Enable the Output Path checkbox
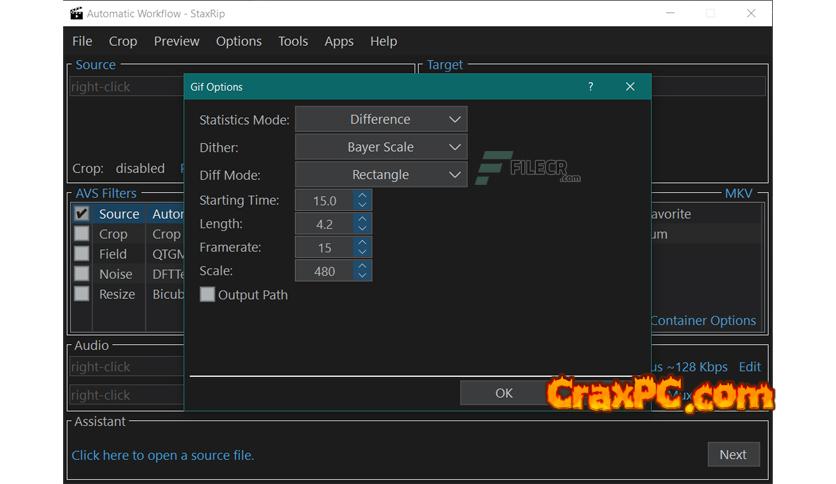The height and width of the screenshot is (484, 836). point(208,295)
